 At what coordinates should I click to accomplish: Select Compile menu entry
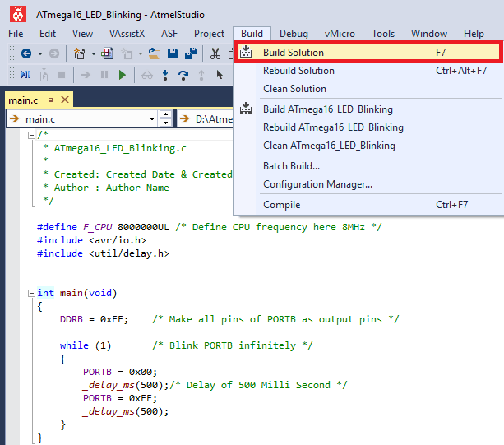368,205
